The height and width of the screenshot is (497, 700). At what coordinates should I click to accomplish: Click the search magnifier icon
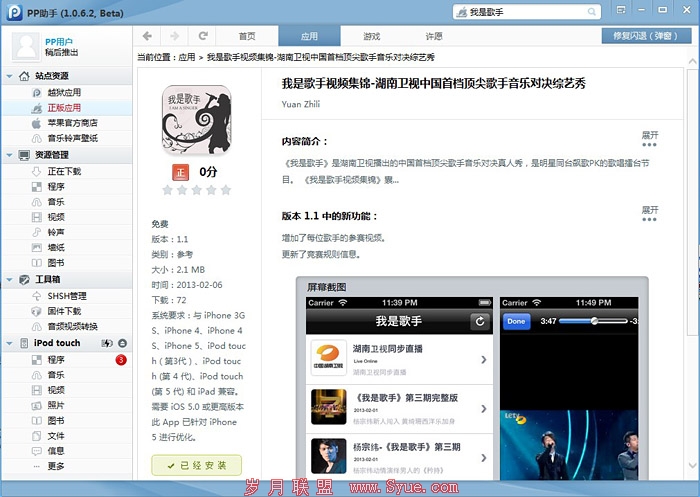592,12
